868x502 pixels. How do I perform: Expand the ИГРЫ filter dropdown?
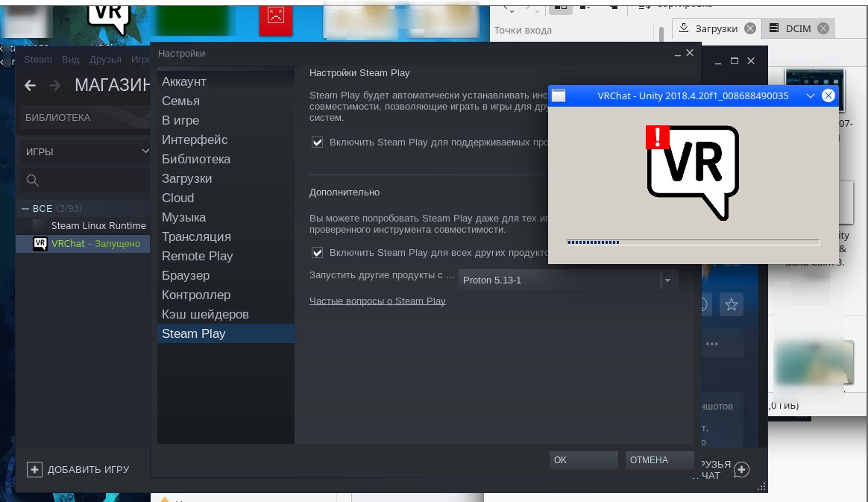tap(85, 151)
